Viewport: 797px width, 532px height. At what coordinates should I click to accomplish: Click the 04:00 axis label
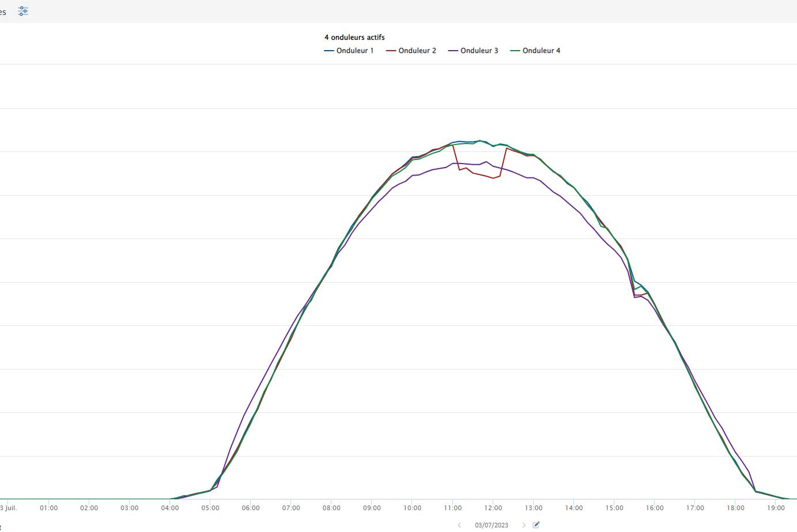click(169, 508)
